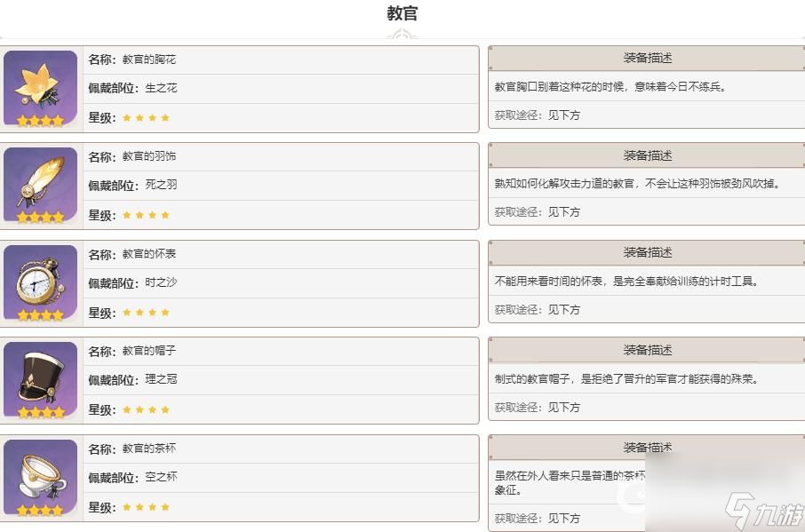Click the 装备描述 header for 教官的羽饰

(x=647, y=155)
